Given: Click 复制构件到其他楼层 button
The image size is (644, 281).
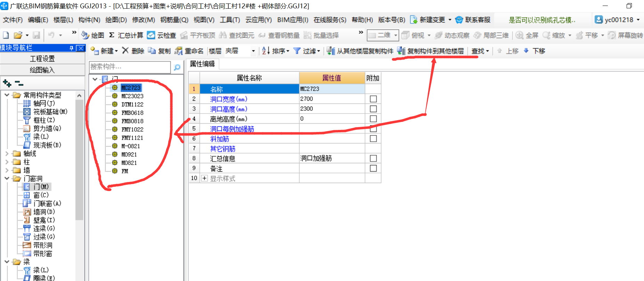Looking at the screenshot, I should [431, 51].
